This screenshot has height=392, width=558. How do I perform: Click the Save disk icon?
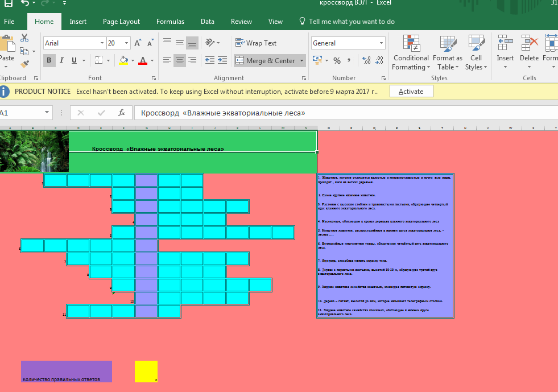click(x=8, y=4)
